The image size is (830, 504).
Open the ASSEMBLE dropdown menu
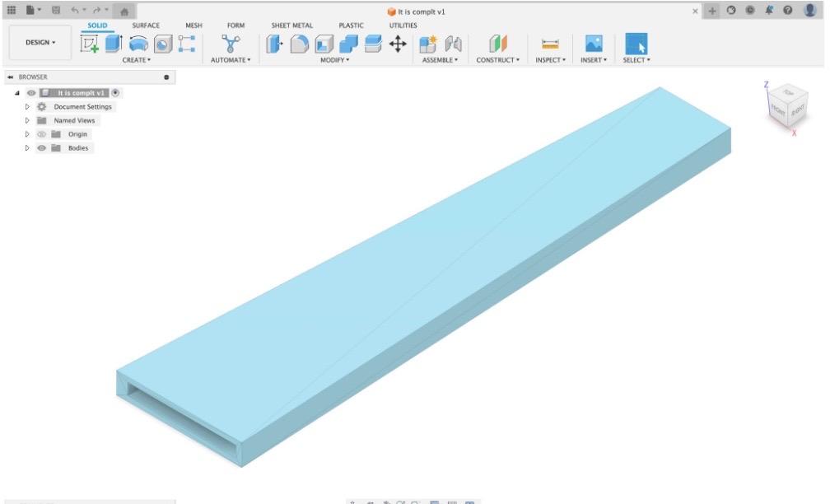click(x=440, y=60)
